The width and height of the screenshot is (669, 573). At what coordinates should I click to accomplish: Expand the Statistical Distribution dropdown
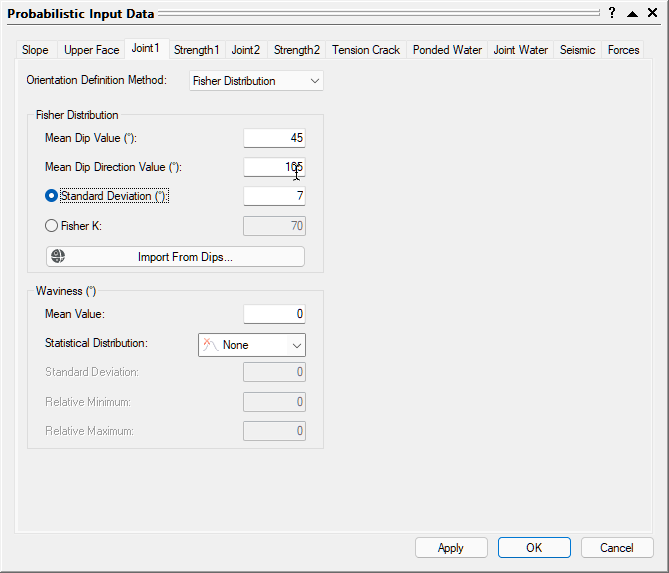point(252,345)
